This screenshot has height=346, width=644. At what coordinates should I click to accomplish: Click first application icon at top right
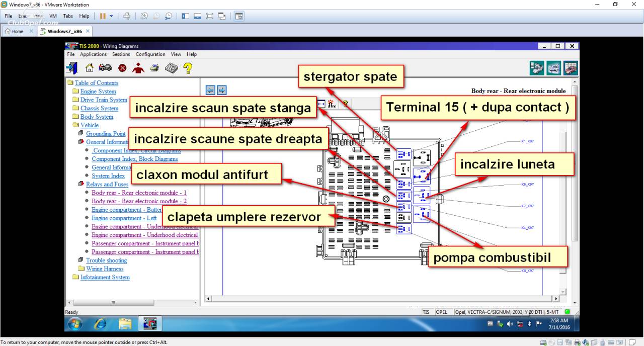point(537,68)
